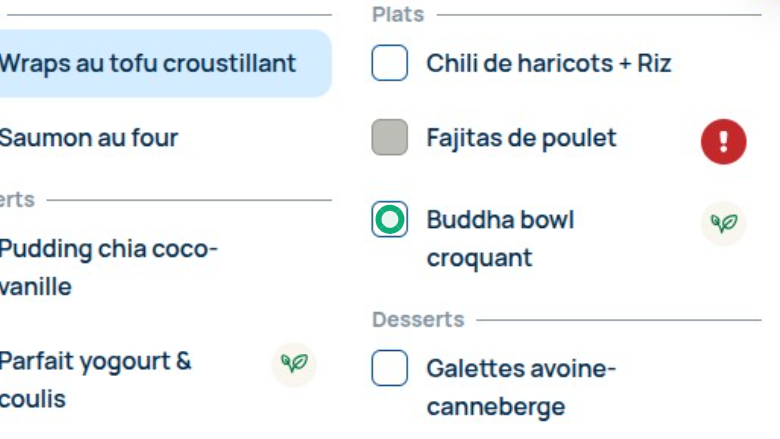The height and width of the screenshot is (439, 780).
Task: Click the Chili de haricots + Riz label
Action: tap(548, 64)
